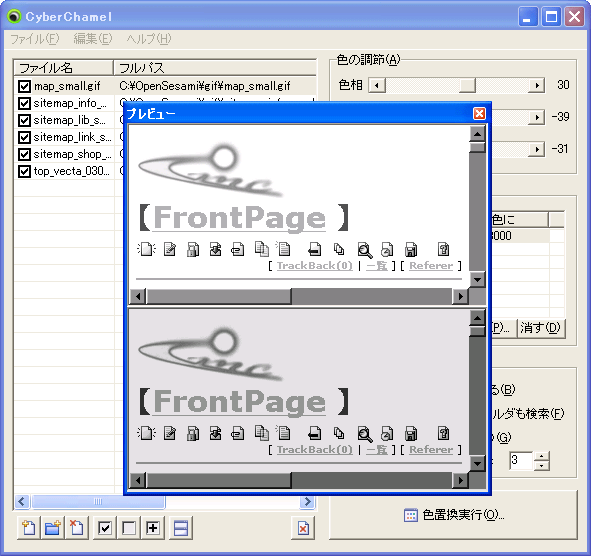Click scroll-left arrow in original preview pane
The width and height of the screenshot is (591, 556).
138,297
